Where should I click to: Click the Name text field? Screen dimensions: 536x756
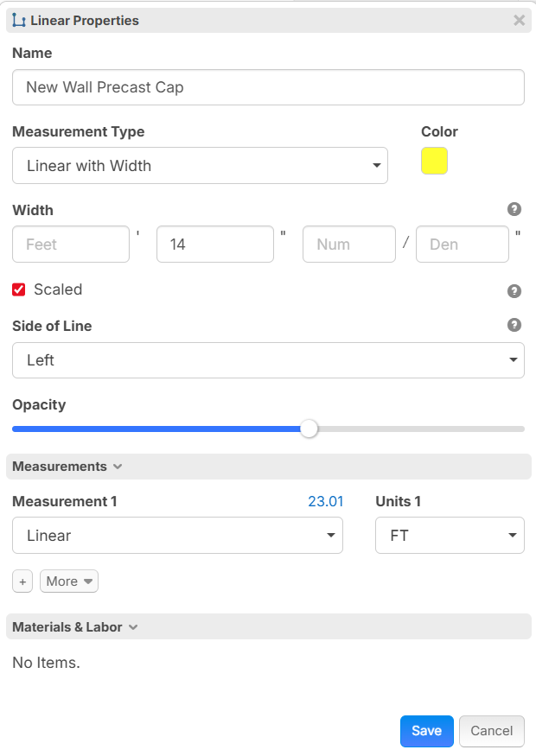point(268,87)
